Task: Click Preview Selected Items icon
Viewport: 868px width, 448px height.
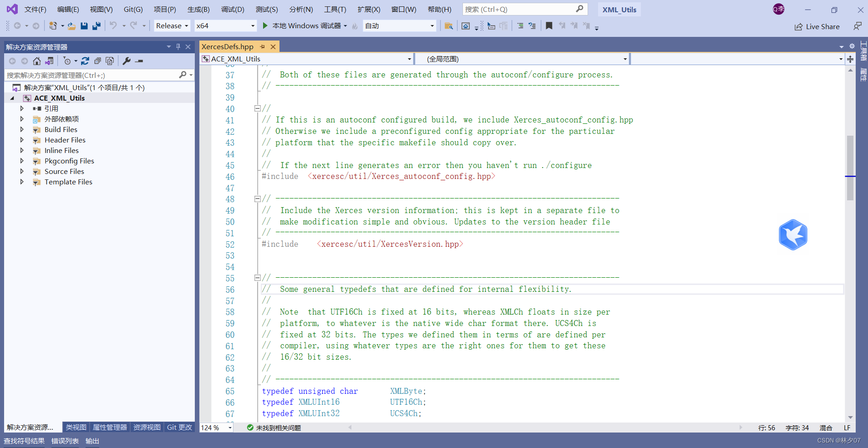Action: [139, 61]
